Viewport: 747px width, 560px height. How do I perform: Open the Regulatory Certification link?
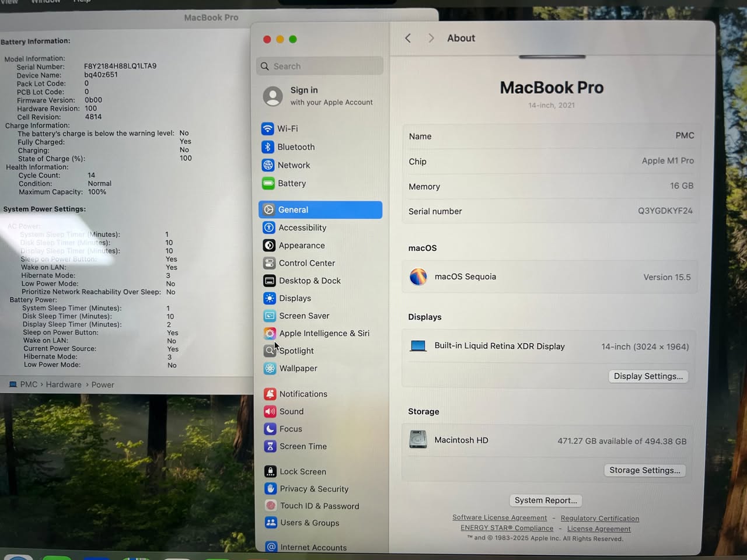click(x=600, y=518)
